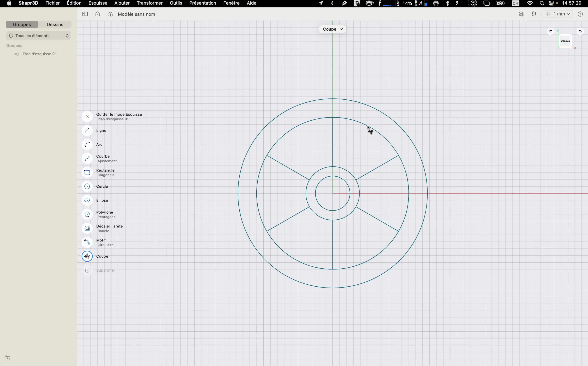Select the Arc tool icon

pos(87,144)
